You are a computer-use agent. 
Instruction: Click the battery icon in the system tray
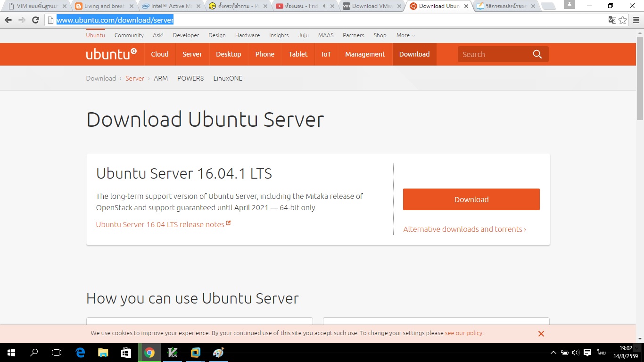[565, 353]
